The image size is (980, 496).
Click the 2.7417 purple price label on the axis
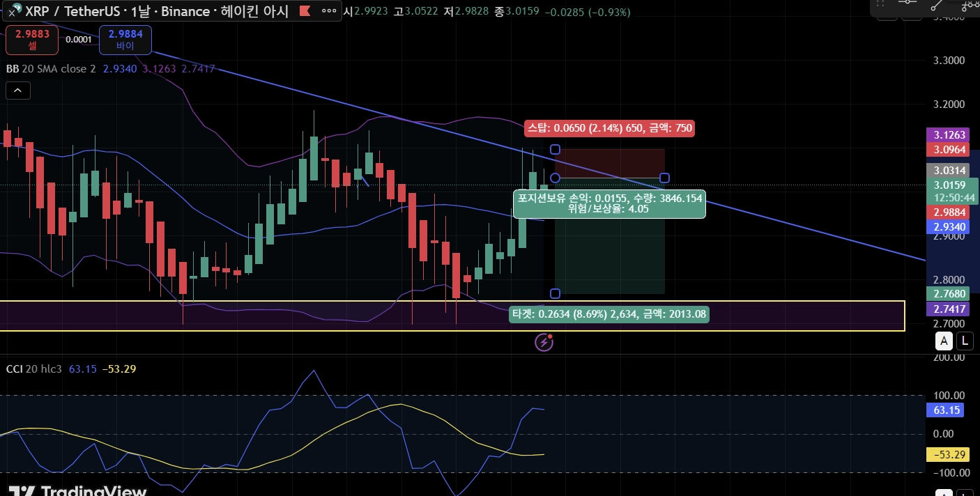[x=949, y=309]
